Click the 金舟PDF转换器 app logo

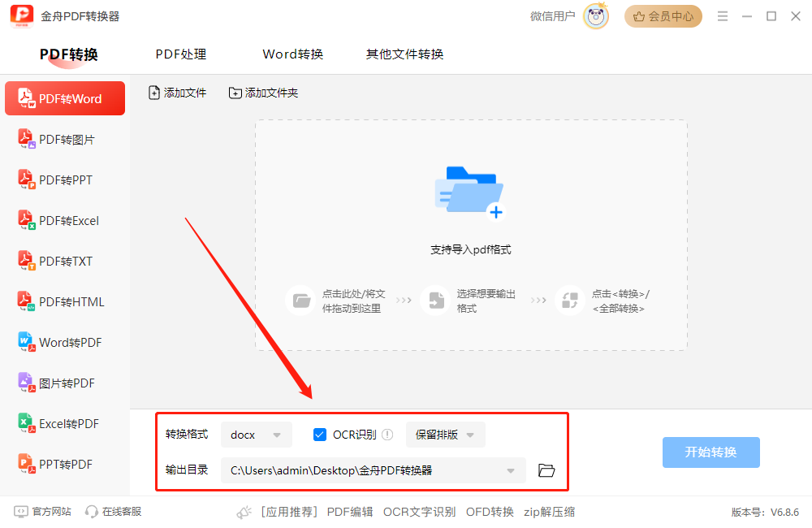22,16
